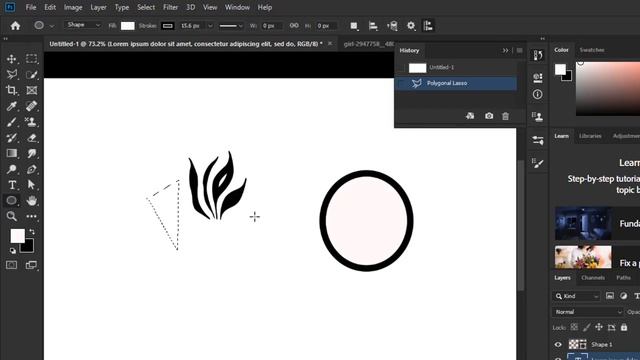Switch to the Libraries tab
This screenshot has width=640, height=360.
(590, 136)
